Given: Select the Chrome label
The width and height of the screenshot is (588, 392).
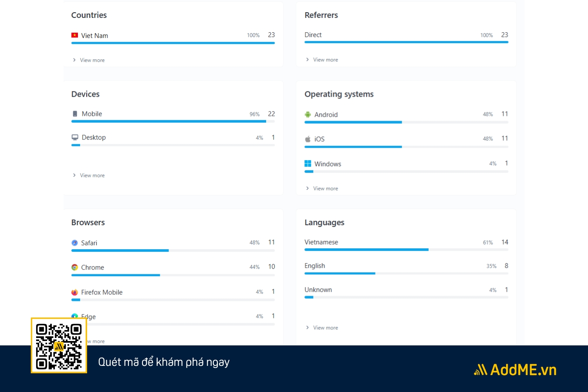Looking at the screenshot, I should (x=93, y=267).
